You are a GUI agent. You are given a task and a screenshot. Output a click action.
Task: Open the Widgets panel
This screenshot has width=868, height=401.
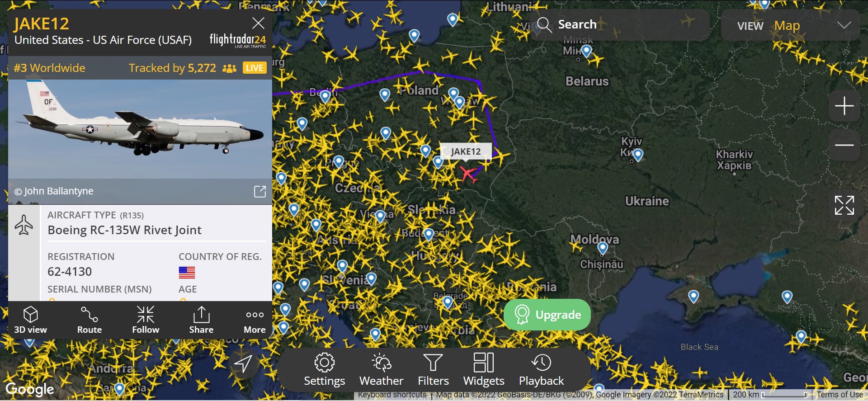[484, 370]
